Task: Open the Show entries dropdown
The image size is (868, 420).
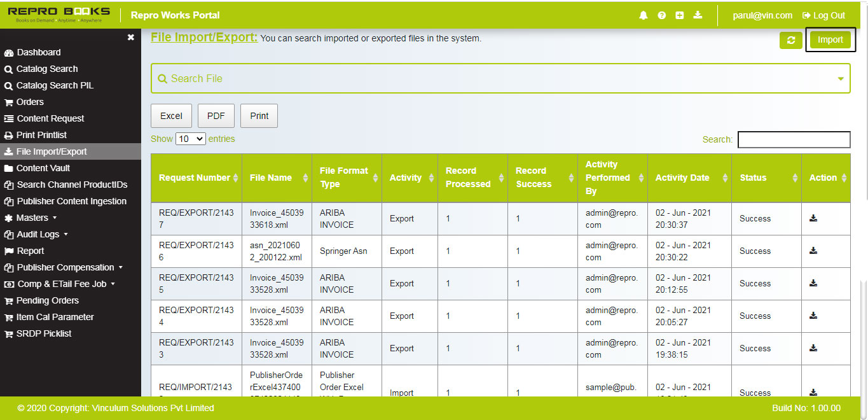Action: [190, 139]
